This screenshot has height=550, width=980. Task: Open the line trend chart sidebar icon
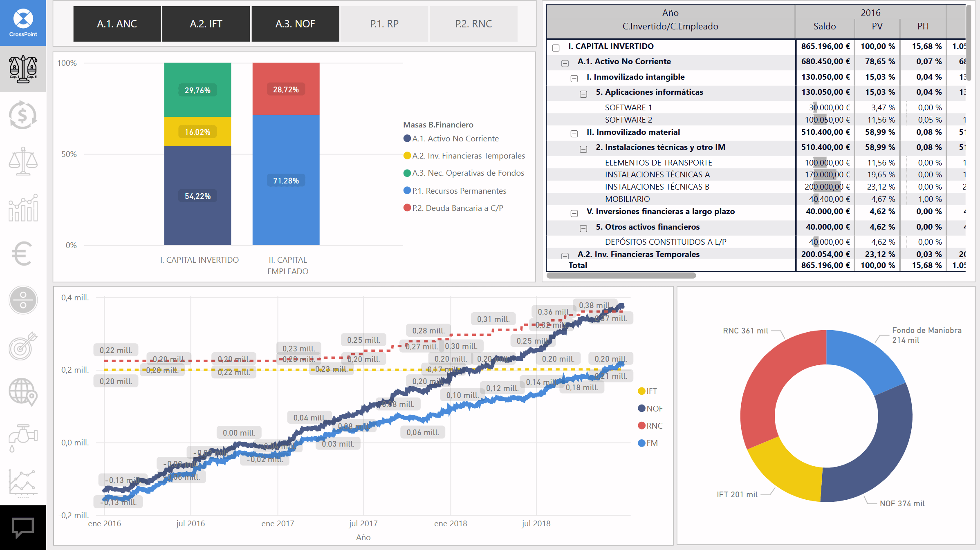[x=23, y=483]
